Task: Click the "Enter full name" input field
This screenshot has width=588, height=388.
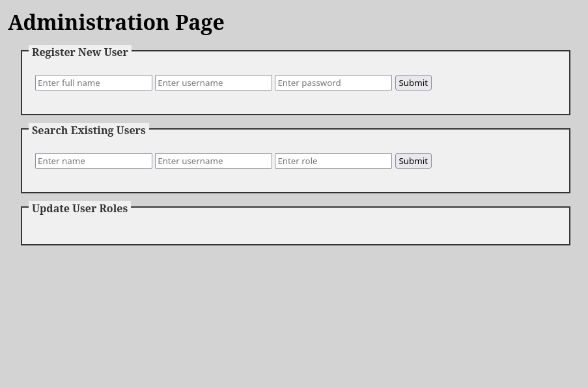Action: [x=93, y=83]
